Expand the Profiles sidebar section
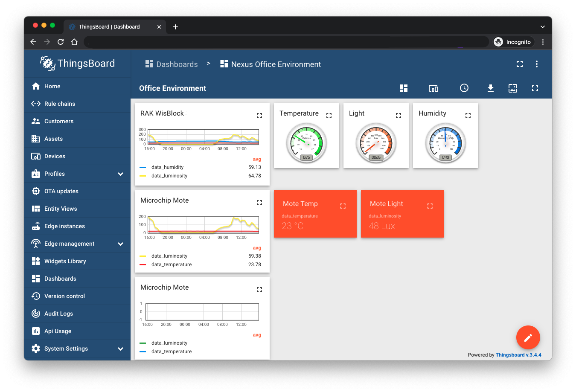The image size is (576, 392). pos(120,174)
